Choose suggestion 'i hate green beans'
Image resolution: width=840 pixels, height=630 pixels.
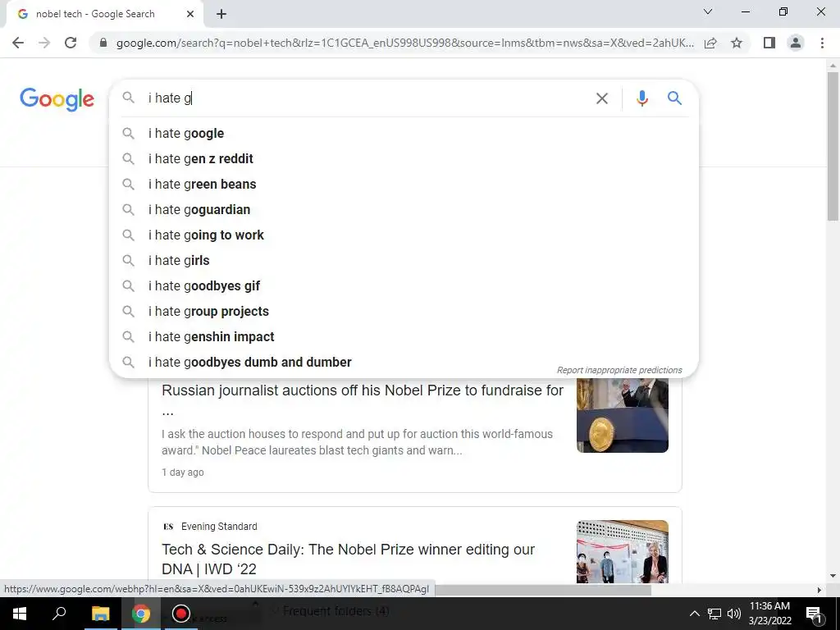click(x=404, y=185)
